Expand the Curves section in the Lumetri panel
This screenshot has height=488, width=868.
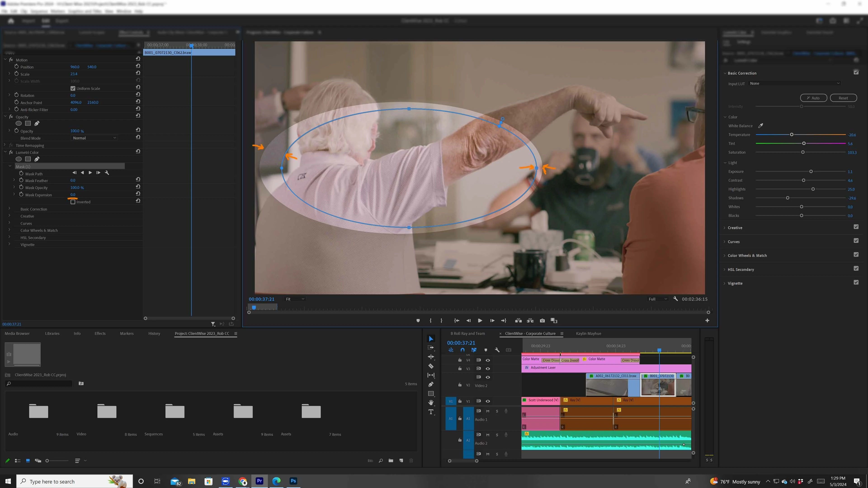click(x=734, y=242)
